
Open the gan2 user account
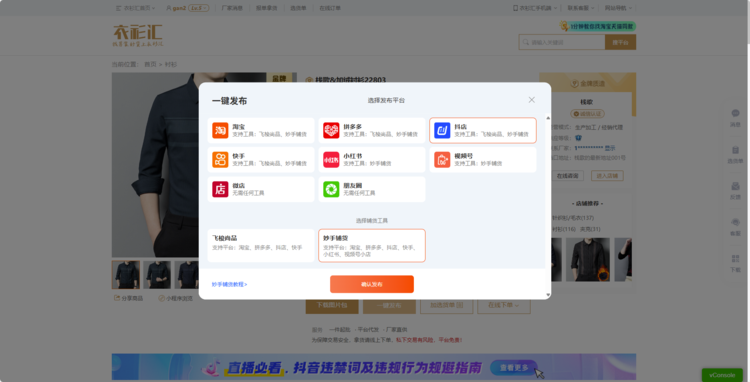click(x=176, y=8)
